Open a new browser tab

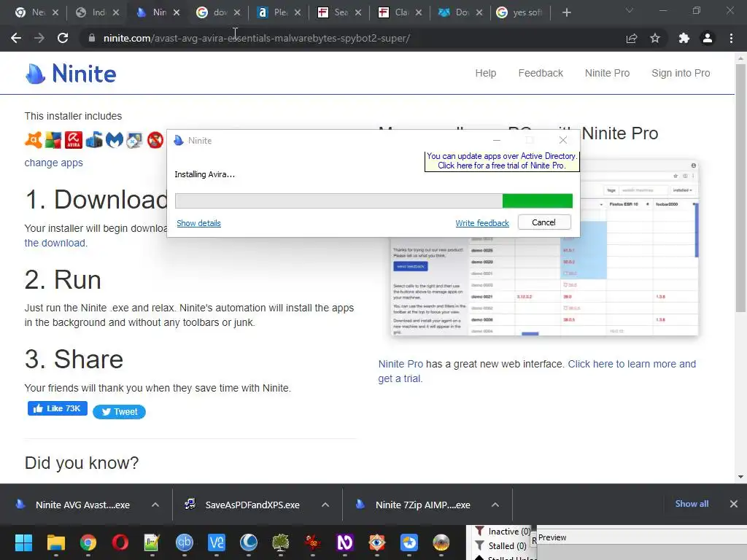coord(566,12)
